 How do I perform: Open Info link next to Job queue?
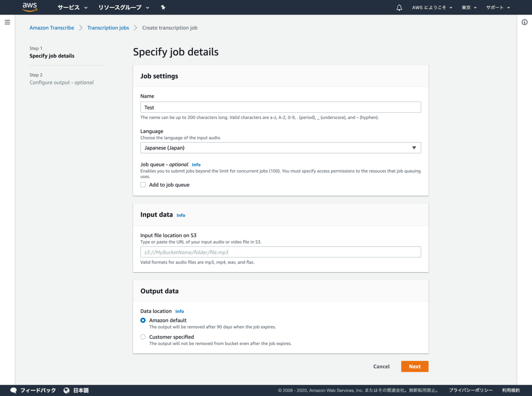click(196, 165)
